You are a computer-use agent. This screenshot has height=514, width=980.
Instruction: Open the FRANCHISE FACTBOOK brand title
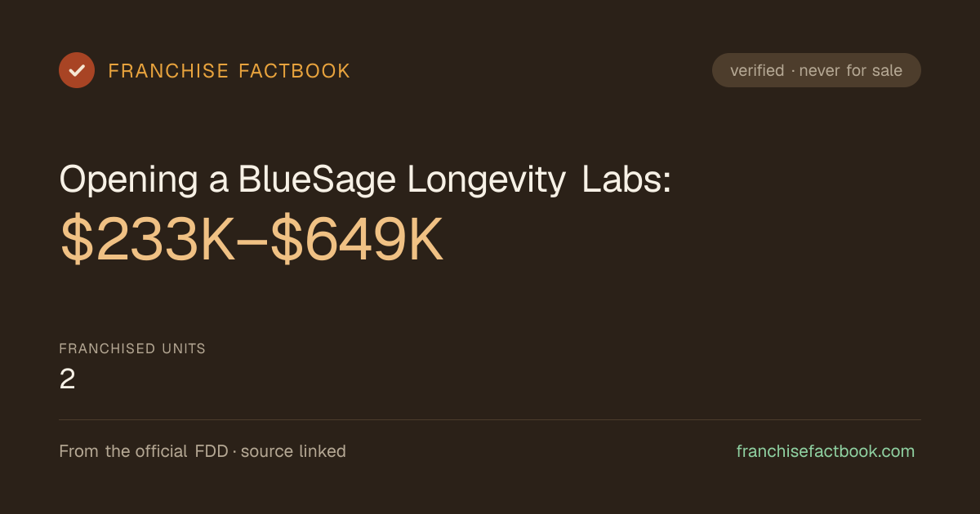tap(229, 71)
